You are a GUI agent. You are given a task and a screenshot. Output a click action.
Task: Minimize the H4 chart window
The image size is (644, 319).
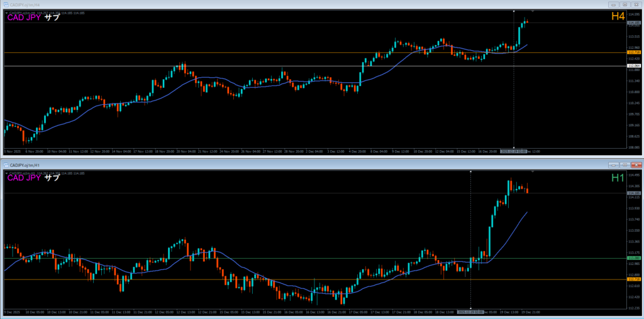click(x=613, y=4)
